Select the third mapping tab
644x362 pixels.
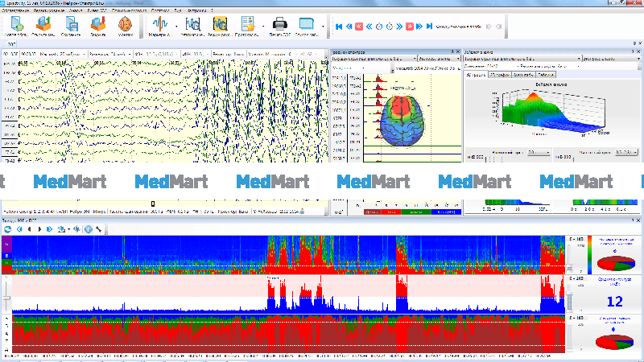click(x=524, y=75)
